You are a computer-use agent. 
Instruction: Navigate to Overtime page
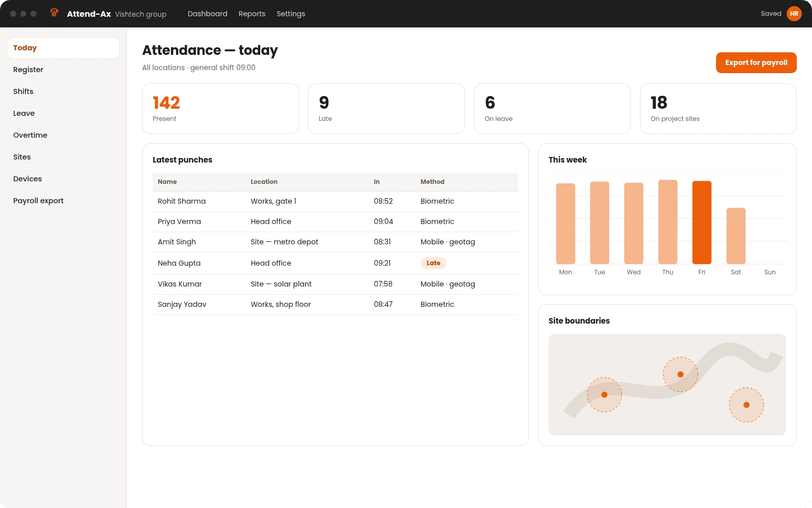pos(63,135)
